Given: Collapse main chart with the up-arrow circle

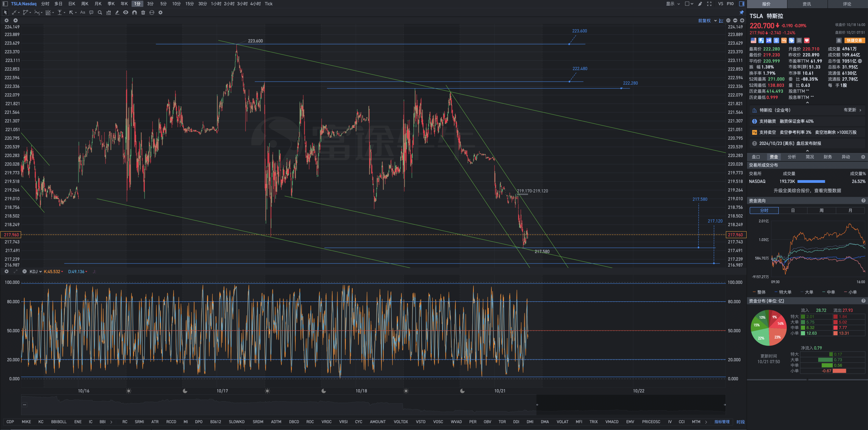Looking at the screenshot, I should (x=15, y=20).
